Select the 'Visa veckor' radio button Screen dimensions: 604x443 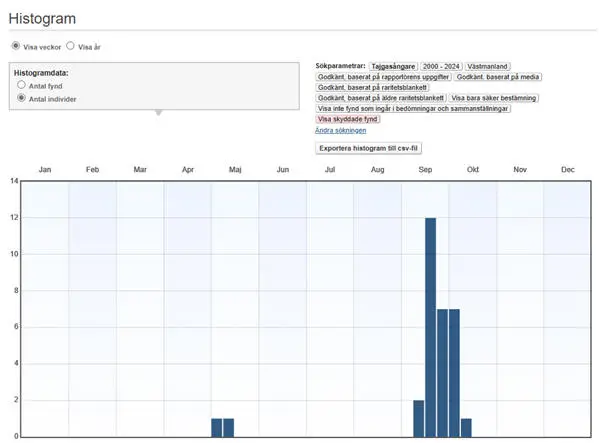[15, 46]
